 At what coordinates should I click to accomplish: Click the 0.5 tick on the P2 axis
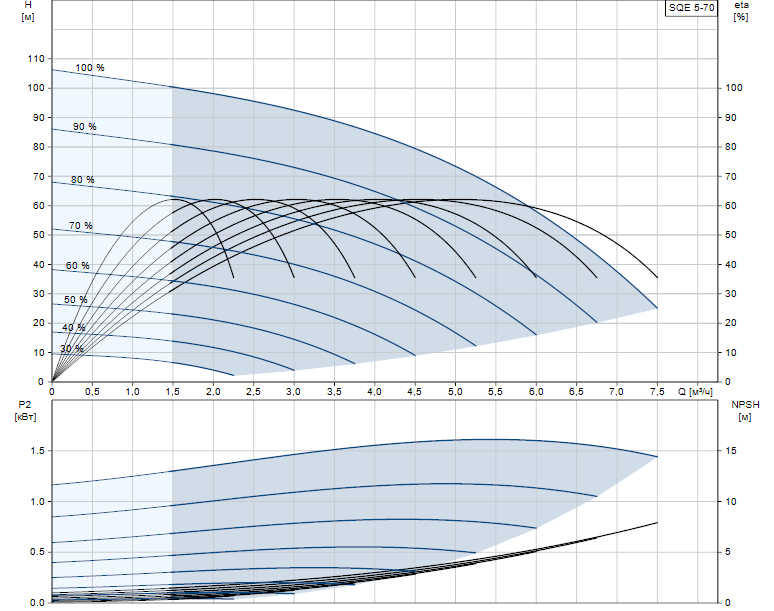(37, 552)
